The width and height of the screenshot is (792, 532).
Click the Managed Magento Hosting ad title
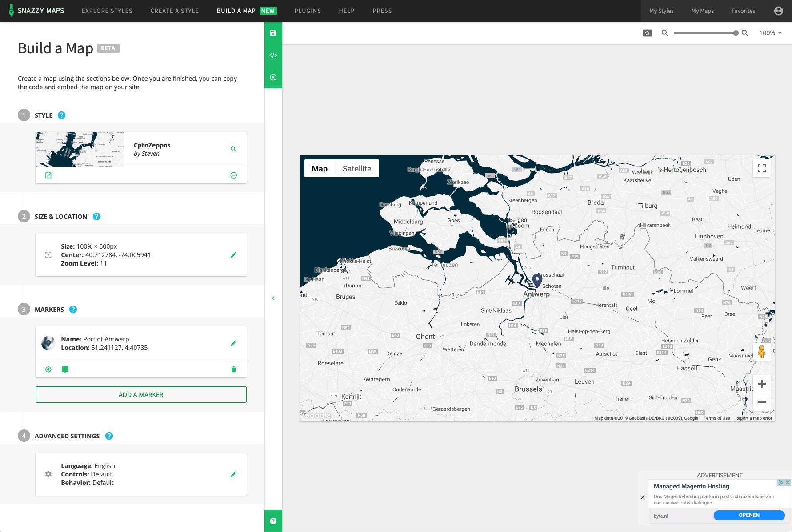click(692, 486)
